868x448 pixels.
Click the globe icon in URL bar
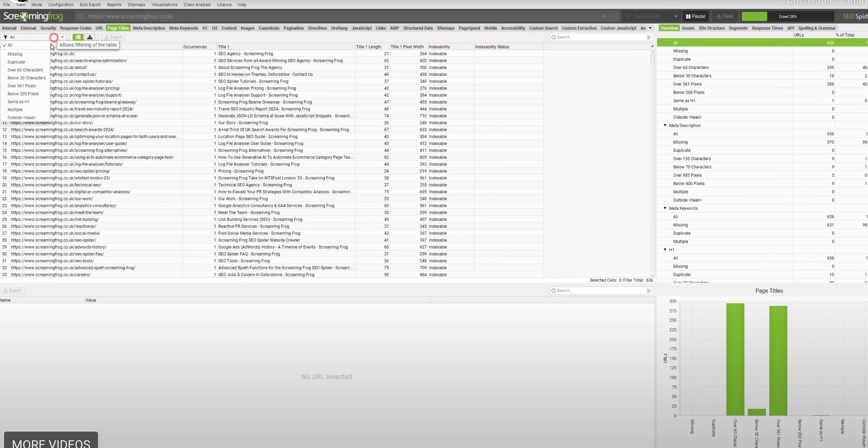(81, 16)
